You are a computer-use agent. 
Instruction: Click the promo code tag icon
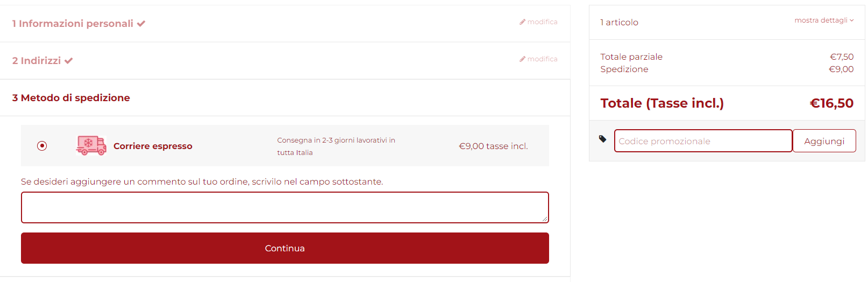602,139
